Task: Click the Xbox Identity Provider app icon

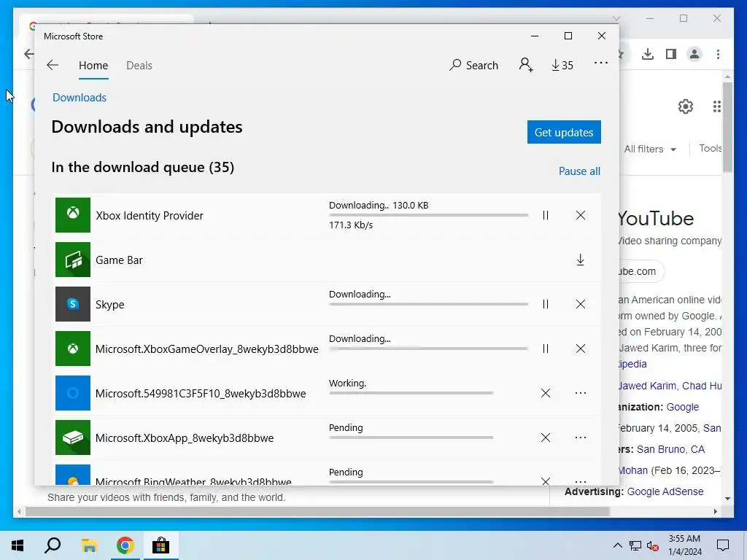Action: [x=73, y=215]
